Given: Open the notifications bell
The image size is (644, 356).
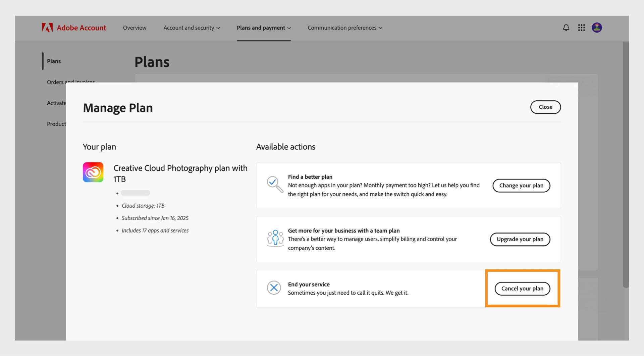Looking at the screenshot, I should (566, 28).
